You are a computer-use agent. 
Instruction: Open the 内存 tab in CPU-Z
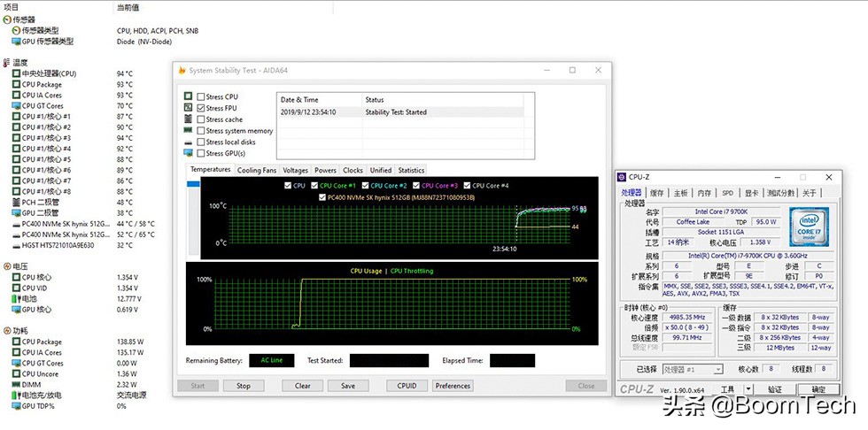pyautogui.click(x=704, y=192)
